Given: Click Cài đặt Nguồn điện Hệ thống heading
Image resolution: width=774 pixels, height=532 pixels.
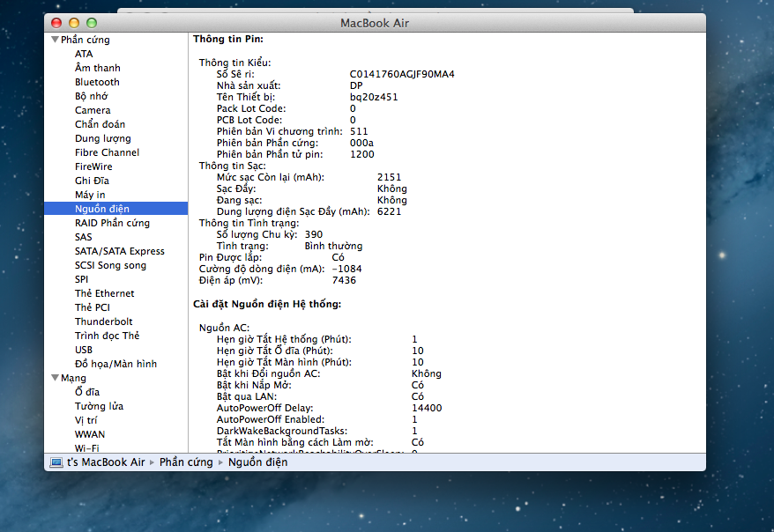Looking at the screenshot, I should click(x=267, y=304).
